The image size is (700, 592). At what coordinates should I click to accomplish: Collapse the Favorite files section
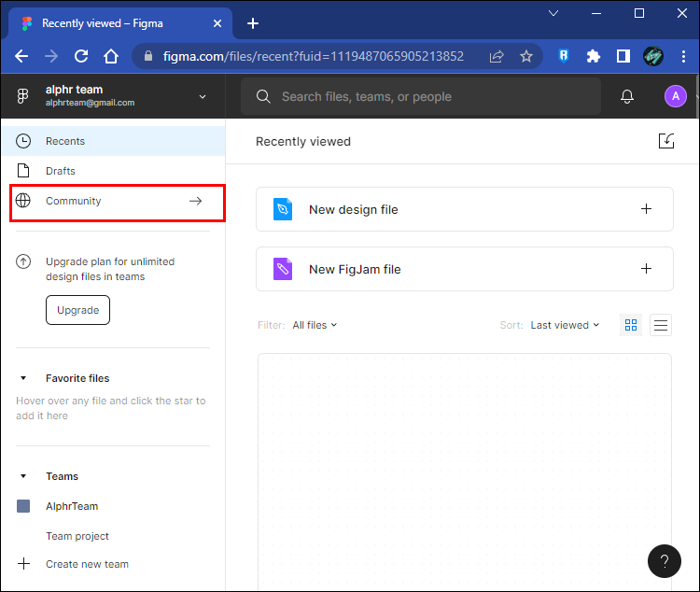(x=23, y=378)
